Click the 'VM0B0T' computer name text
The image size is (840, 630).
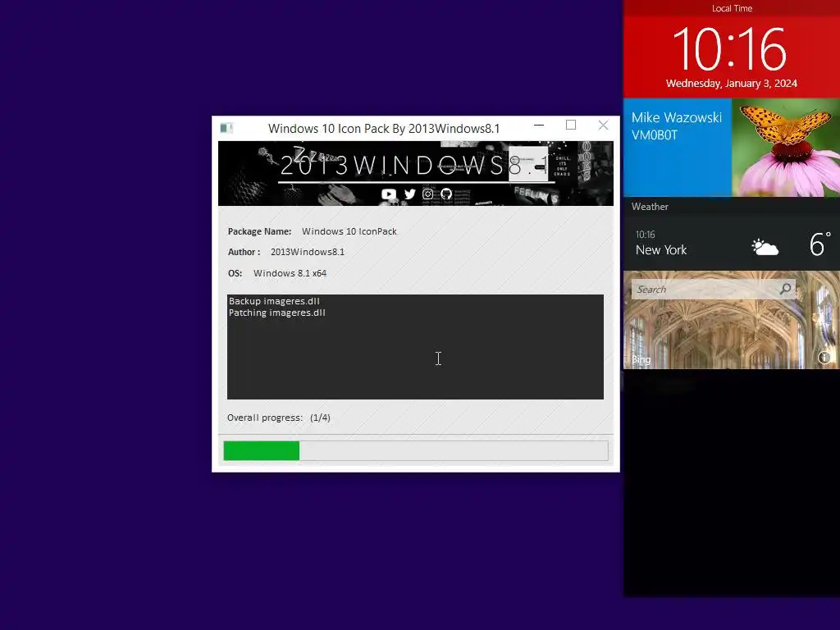(654, 135)
